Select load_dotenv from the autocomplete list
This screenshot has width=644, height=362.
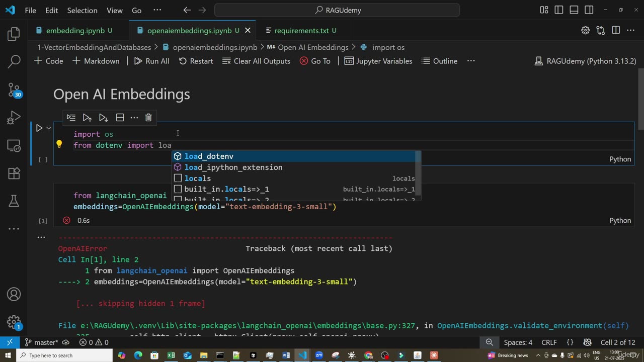[209, 156]
